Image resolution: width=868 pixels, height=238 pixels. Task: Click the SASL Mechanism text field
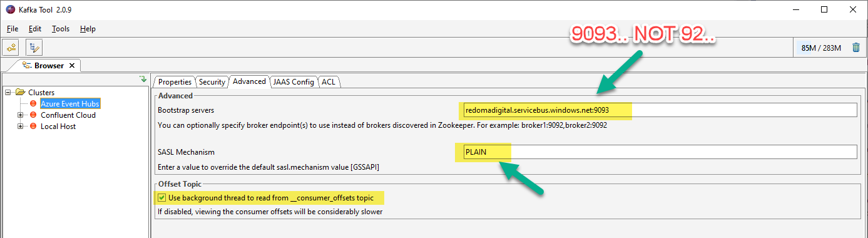(658, 152)
